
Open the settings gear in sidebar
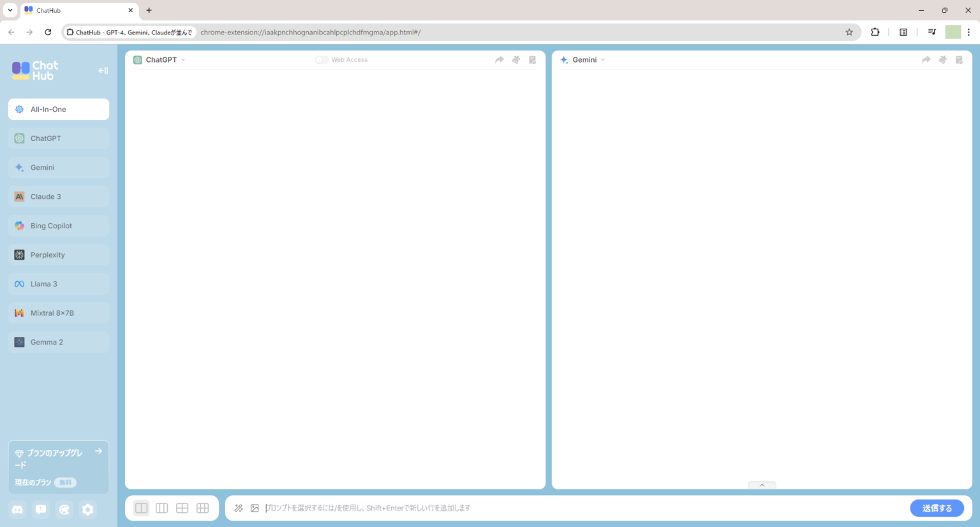88,509
